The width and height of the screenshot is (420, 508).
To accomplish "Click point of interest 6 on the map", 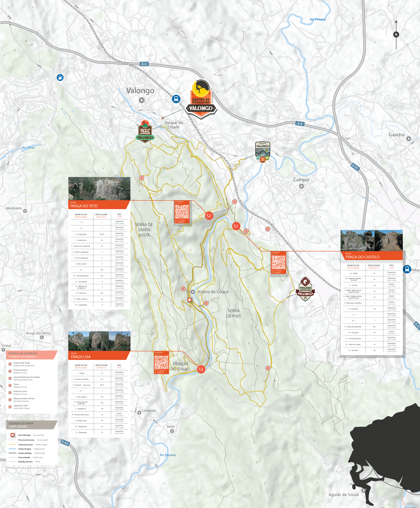I will pyautogui.click(x=268, y=368).
